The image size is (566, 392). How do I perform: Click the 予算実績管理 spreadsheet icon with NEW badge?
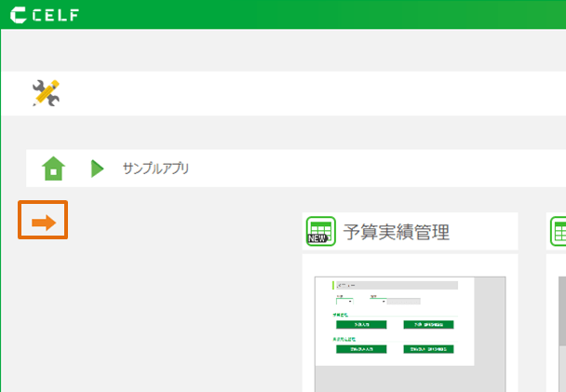[320, 232]
